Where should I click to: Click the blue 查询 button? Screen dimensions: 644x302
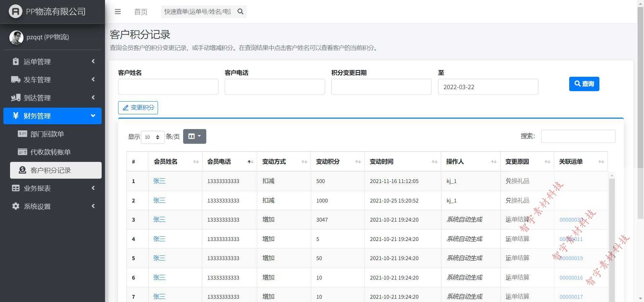tap(584, 84)
